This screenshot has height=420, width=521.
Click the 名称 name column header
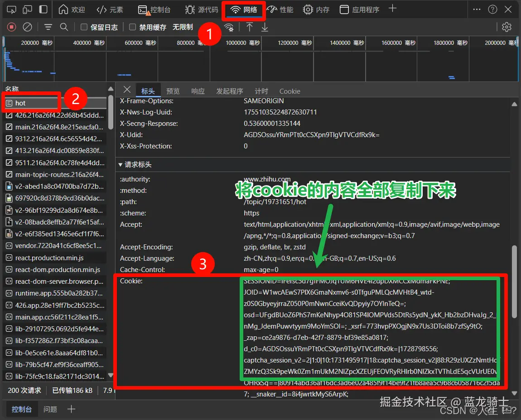(12, 89)
